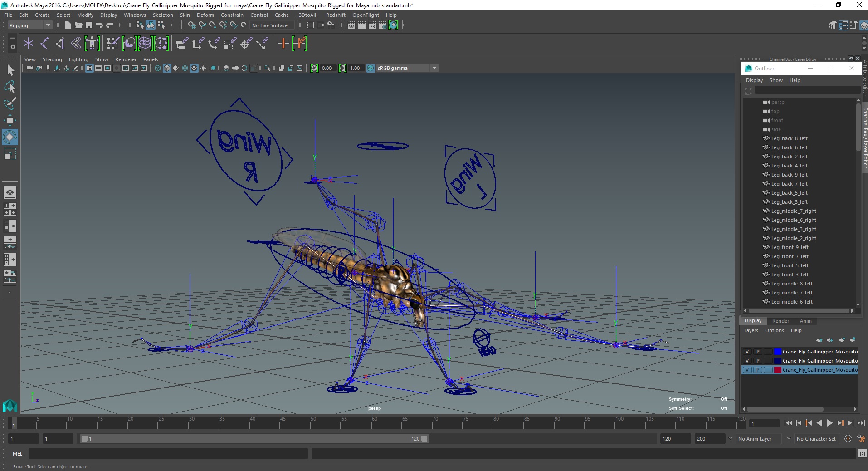The height and width of the screenshot is (471, 868).
Task: Toggle use all lights in viewport
Action: (x=203, y=68)
